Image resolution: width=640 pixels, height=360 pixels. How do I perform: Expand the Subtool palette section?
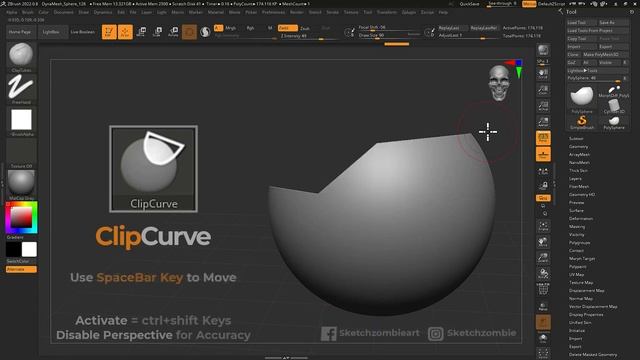coord(576,139)
